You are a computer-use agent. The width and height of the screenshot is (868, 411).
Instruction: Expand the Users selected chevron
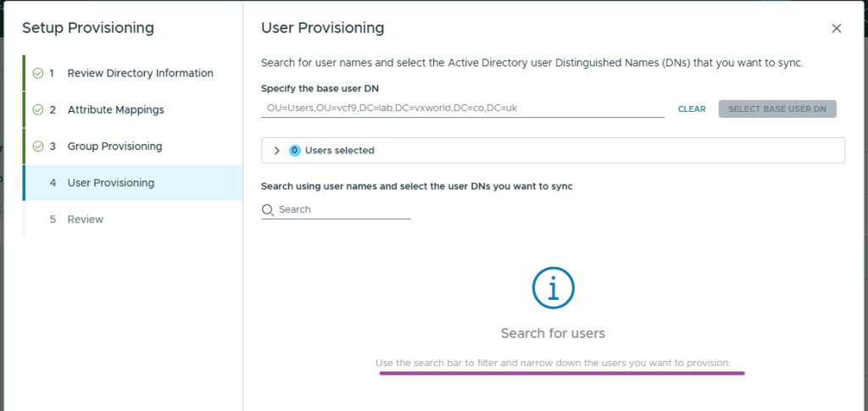coord(276,150)
